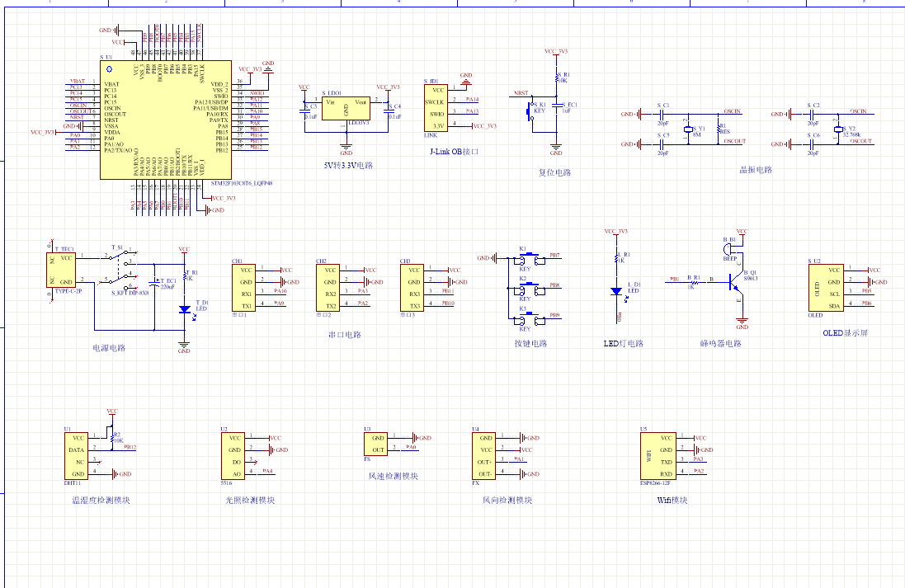Select the LDO3V3 regulator component
The height and width of the screenshot is (588, 905).
pos(346,109)
